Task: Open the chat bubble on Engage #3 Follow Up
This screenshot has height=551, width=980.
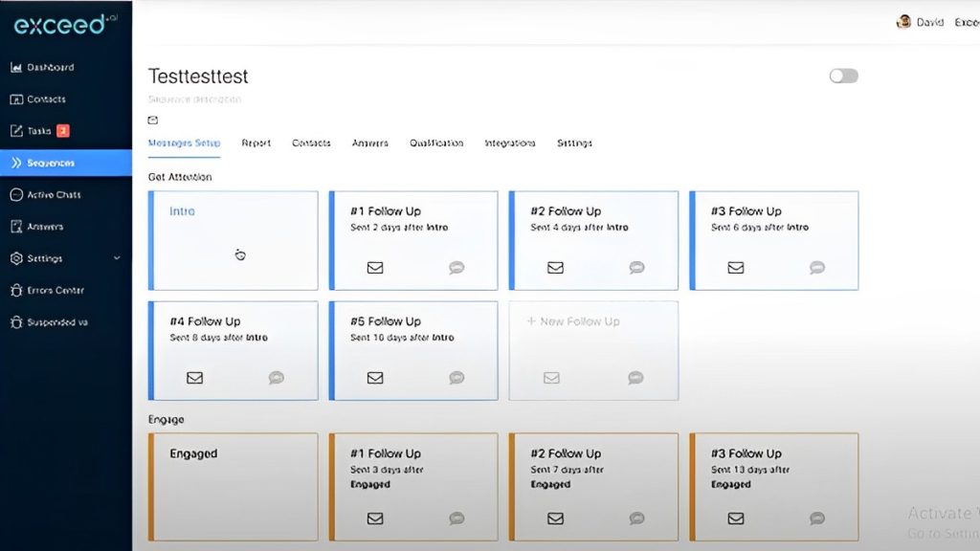Action: tap(816, 518)
